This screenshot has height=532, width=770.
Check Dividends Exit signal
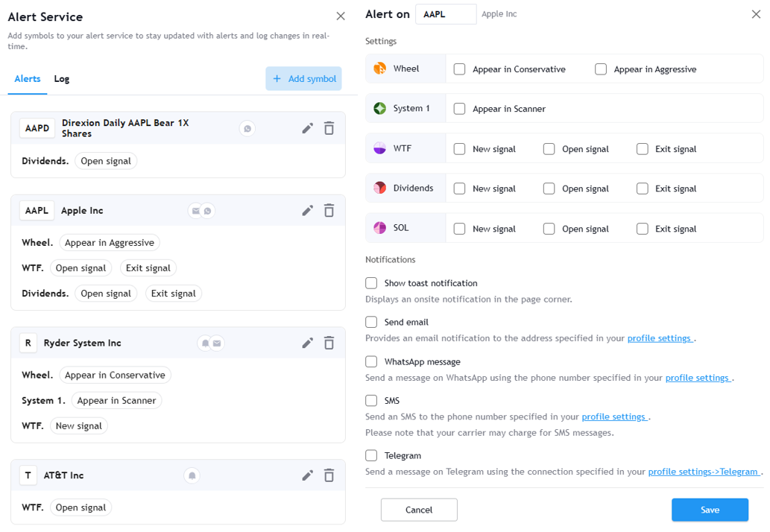[643, 189]
